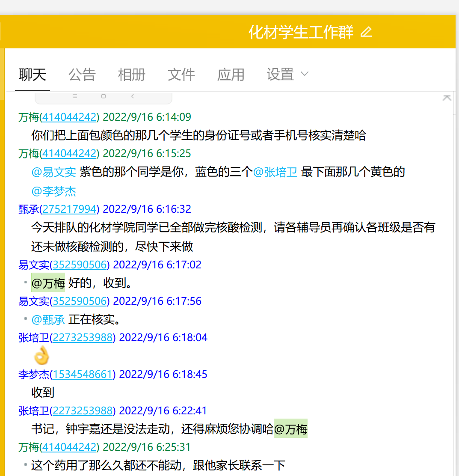Open the 相册 tab
The image size is (459, 476).
point(132,74)
